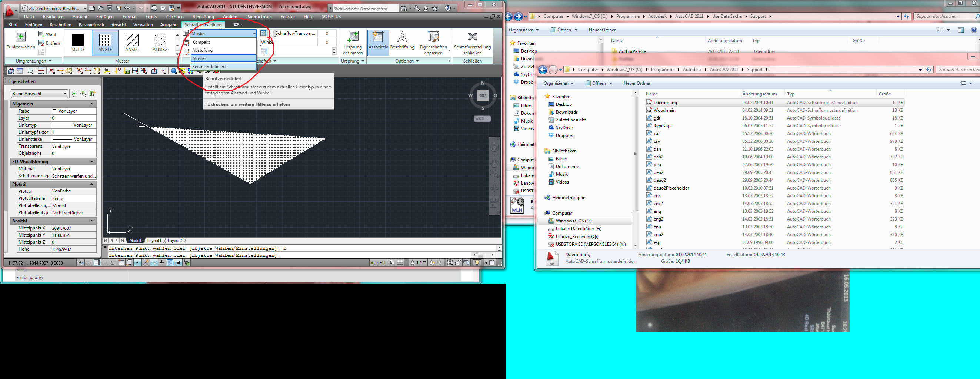Screen dimensions: 980x379
Task: Toggle Ortho mode in the status bar
Action: pyautogui.click(x=104, y=263)
